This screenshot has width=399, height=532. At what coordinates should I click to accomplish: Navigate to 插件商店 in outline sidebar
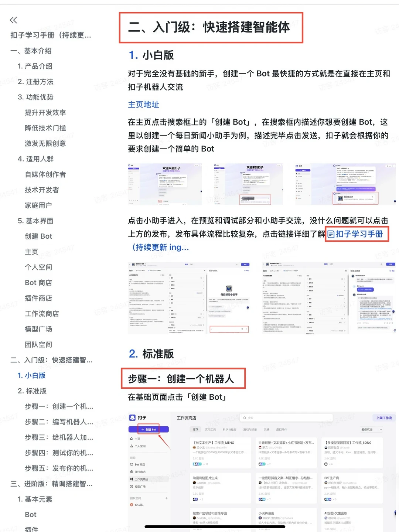pos(38,298)
